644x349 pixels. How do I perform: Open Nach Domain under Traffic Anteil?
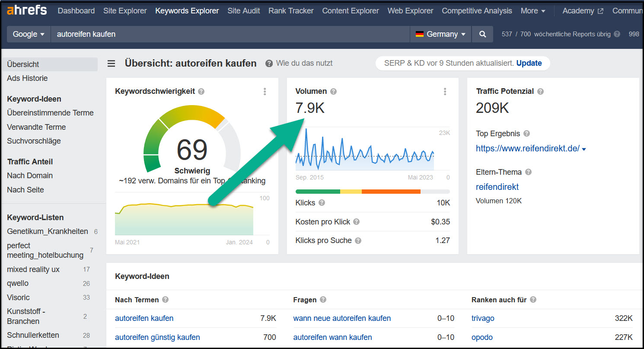[30, 176]
